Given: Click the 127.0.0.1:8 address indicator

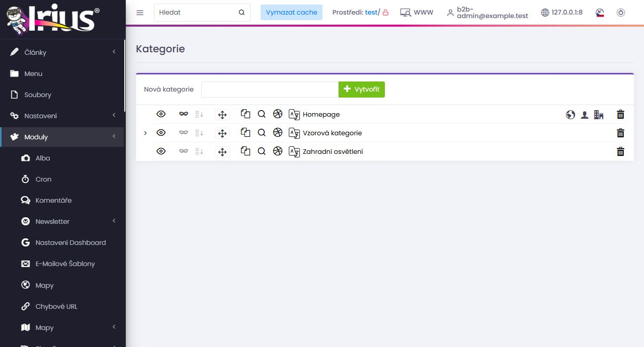Looking at the screenshot, I should coord(562,13).
